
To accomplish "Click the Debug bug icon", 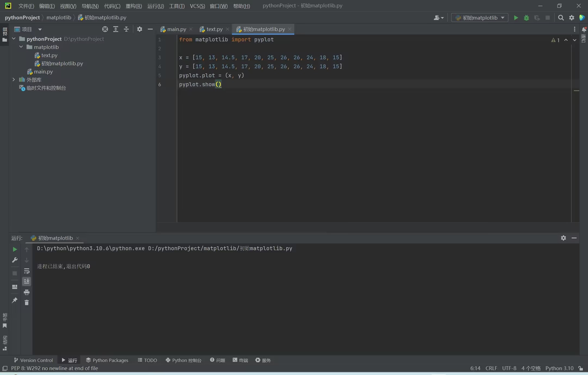I will coord(526,18).
